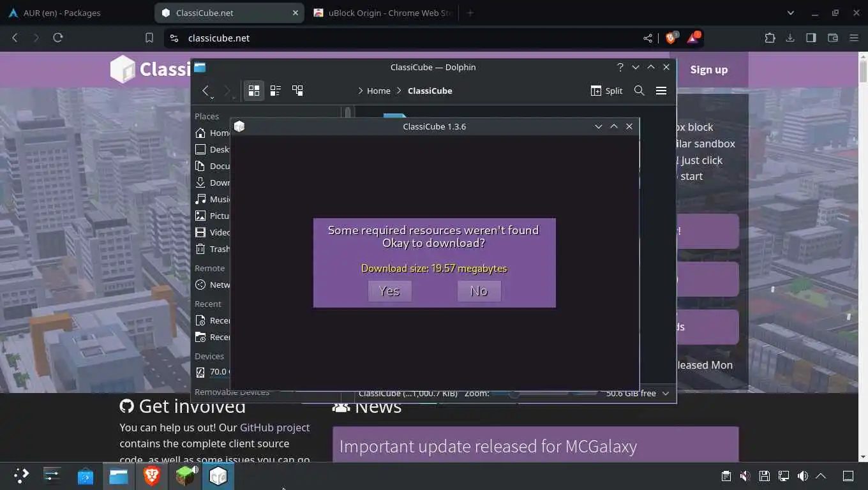
Task: Open a new browser tab
Action: pyautogui.click(x=470, y=13)
